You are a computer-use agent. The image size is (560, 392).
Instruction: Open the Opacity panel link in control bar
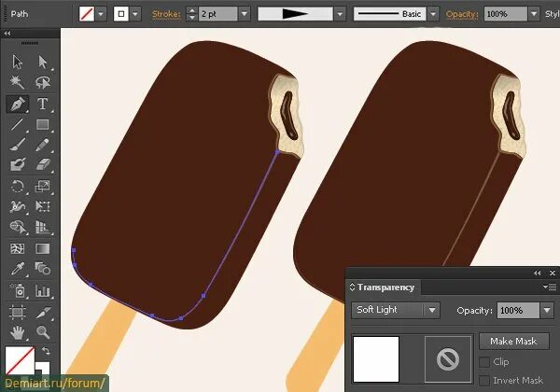point(462,14)
